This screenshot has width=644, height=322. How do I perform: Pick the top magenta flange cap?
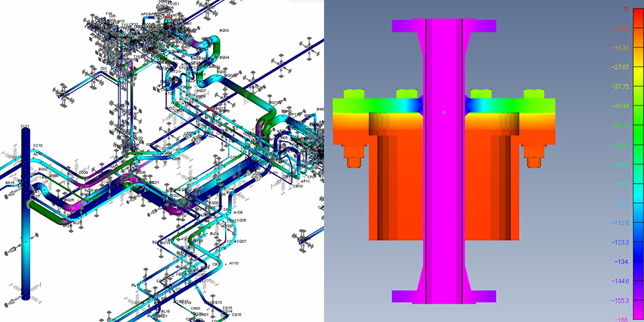coord(444,25)
